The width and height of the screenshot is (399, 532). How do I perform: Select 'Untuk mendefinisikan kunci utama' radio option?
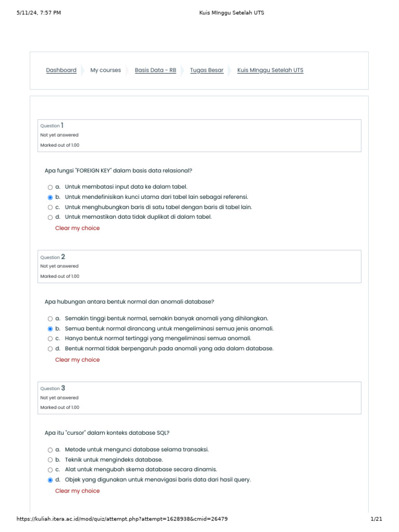point(50,197)
